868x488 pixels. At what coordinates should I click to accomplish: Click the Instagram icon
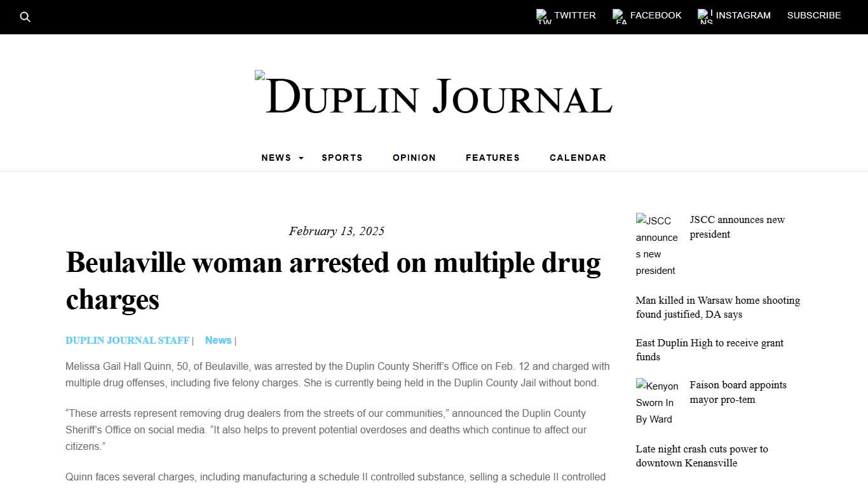pyautogui.click(x=703, y=15)
